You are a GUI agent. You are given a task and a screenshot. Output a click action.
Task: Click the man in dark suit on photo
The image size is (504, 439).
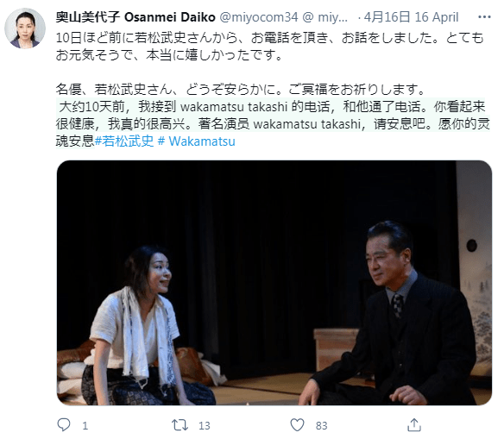coord(395,315)
